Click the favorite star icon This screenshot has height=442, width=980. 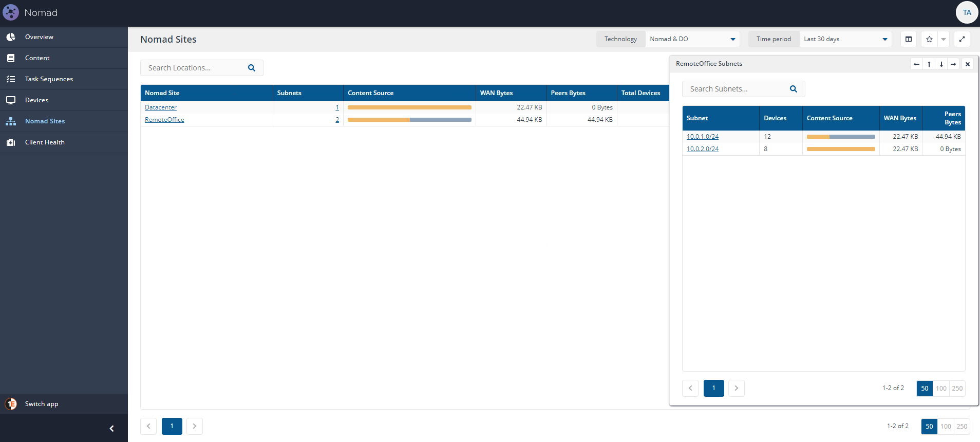(x=929, y=39)
